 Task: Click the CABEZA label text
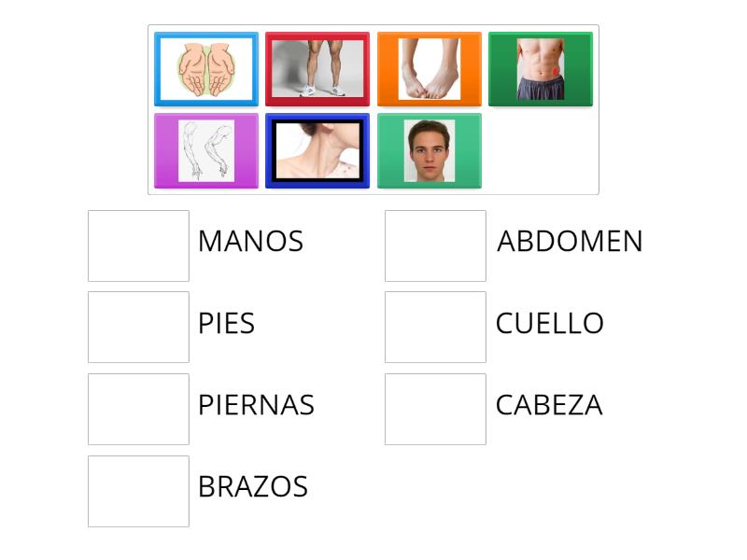(548, 405)
